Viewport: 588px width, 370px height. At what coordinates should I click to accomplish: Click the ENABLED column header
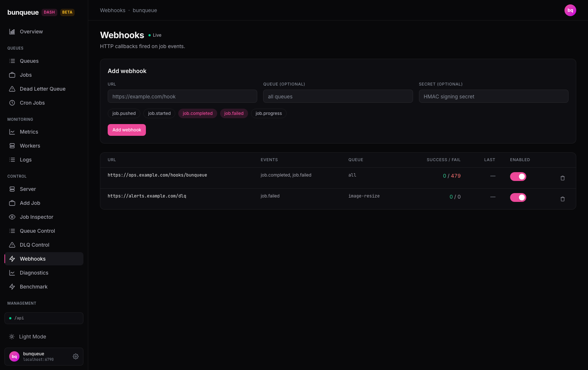(x=520, y=160)
